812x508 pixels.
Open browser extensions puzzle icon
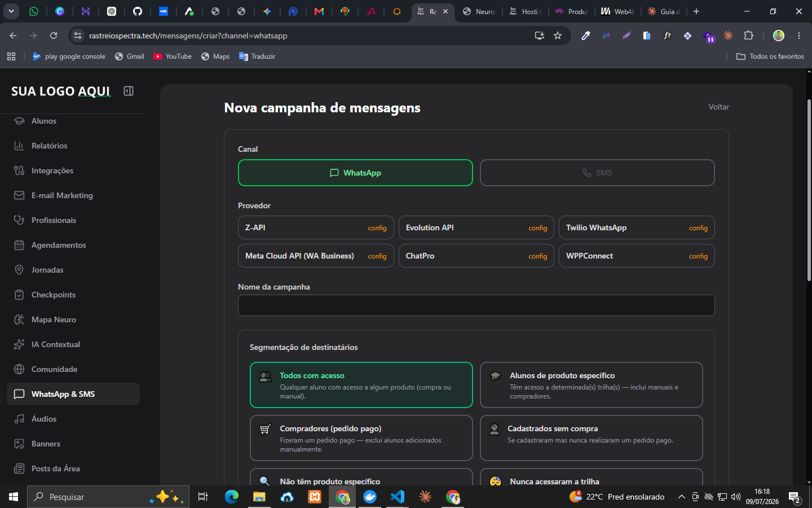click(748, 36)
